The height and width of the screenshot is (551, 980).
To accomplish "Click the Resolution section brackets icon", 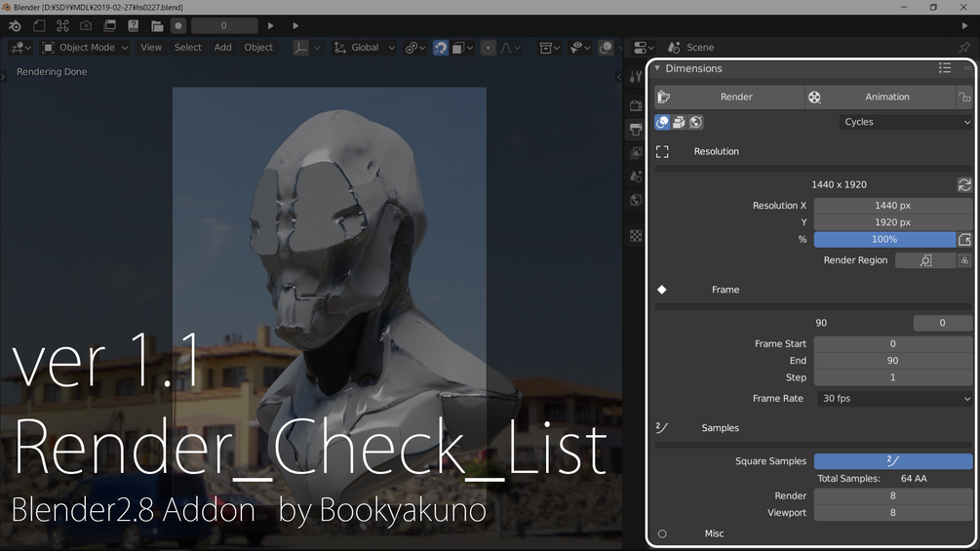I will (x=662, y=152).
